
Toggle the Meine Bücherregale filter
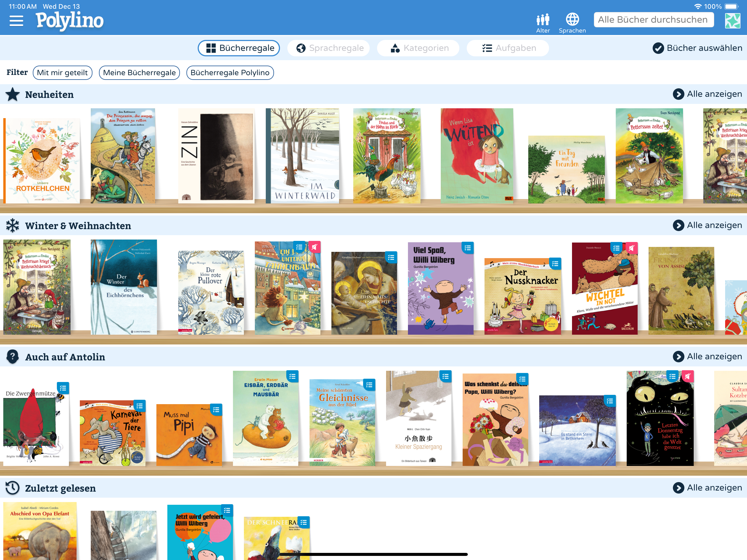(x=139, y=73)
